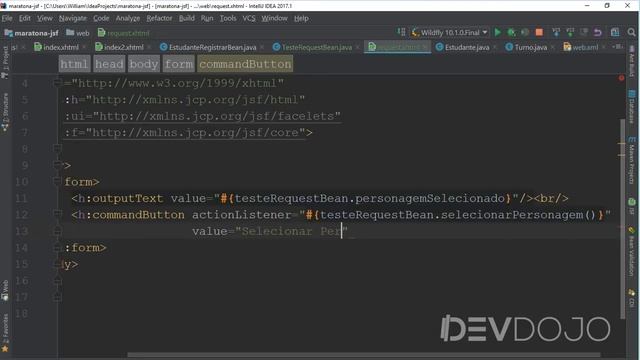
Task: Click the Run with Coverage icon
Action: pos(525,33)
